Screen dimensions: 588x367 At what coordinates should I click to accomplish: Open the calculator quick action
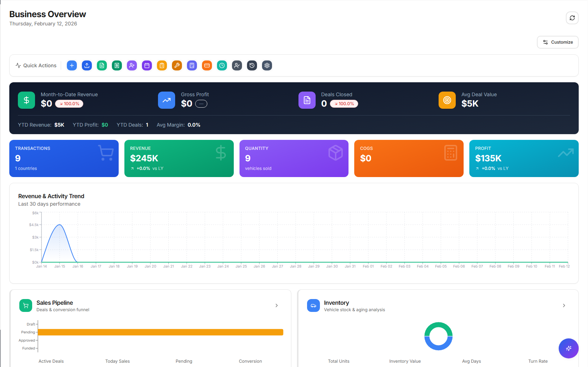(x=192, y=65)
